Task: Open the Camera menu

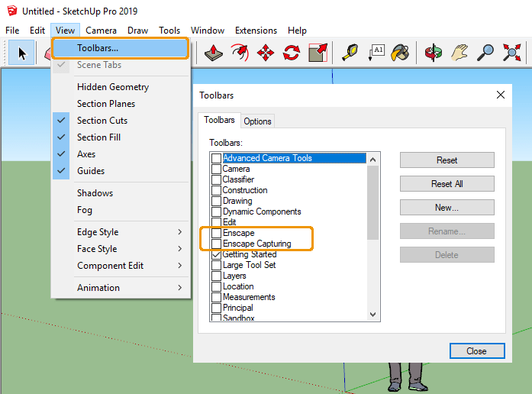Action: click(101, 31)
